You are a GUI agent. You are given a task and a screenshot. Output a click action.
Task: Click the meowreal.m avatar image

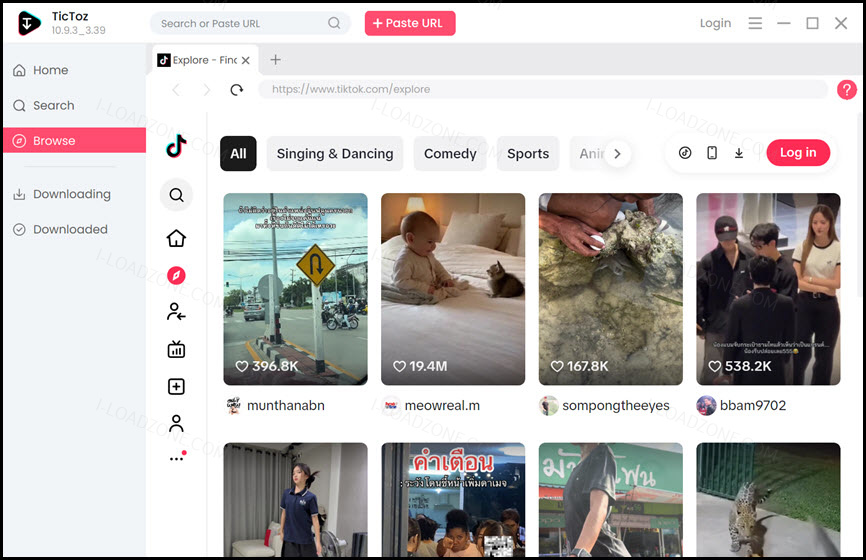pyautogui.click(x=391, y=405)
